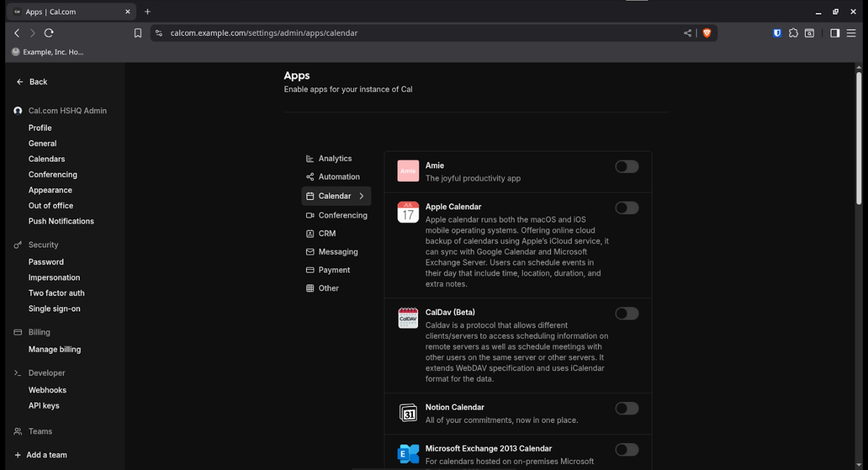
Task: Open the browser extensions puzzle icon
Action: (x=793, y=33)
